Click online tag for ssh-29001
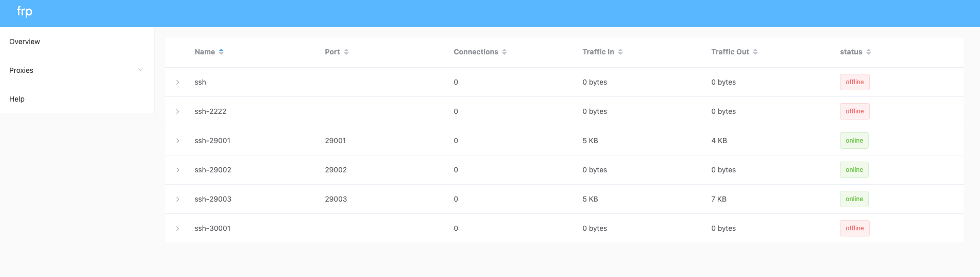The image size is (980, 277). coord(854,141)
